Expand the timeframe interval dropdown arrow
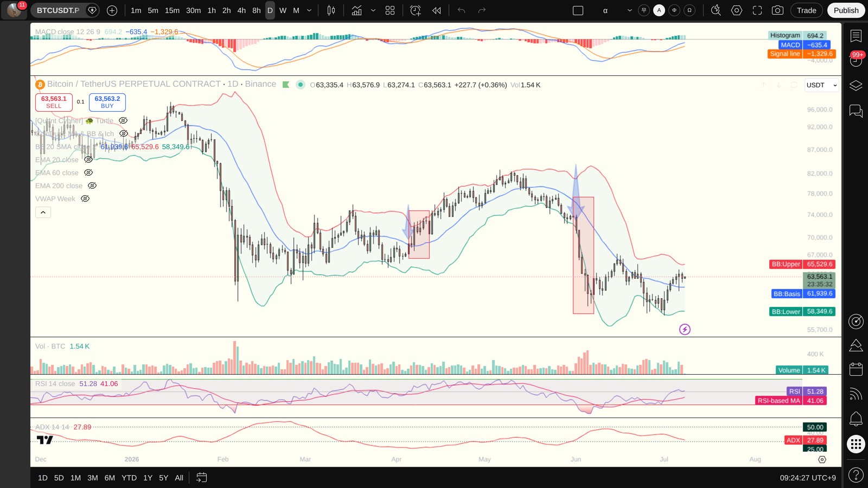Image resolution: width=868 pixels, height=488 pixels. [309, 10]
